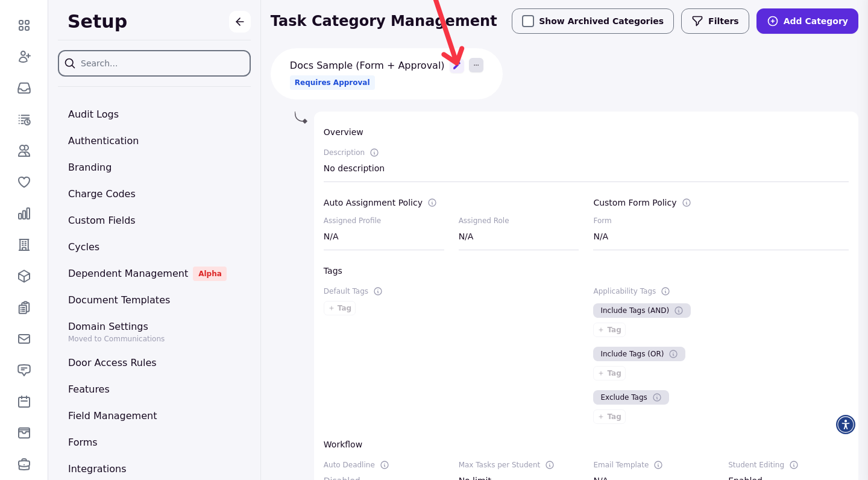Click the archive box icon in left rail

pyautogui.click(x=24, y=433)
